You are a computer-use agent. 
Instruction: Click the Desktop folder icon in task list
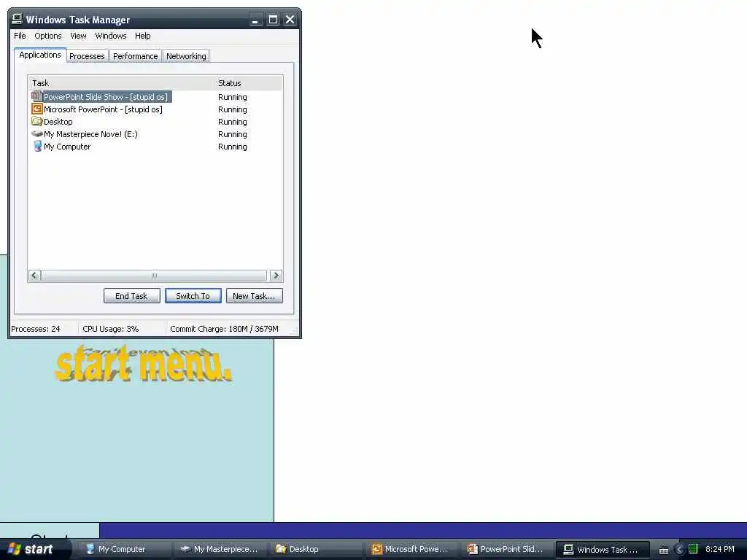click(x=36, y=122)
